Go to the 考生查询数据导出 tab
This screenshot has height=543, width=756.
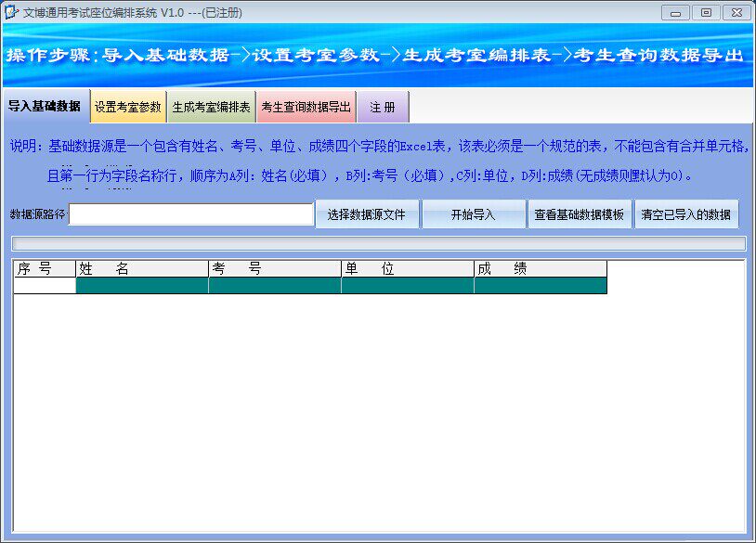point(306,107)
